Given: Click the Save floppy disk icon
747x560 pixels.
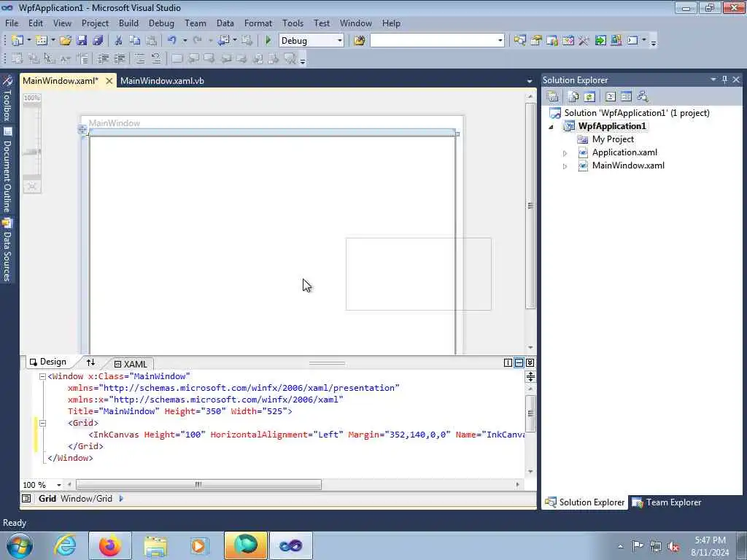Looking at the screenshot, I should click(x=82, y=41).
